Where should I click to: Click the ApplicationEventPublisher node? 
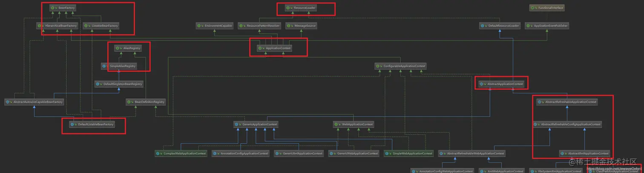(547, 26)
